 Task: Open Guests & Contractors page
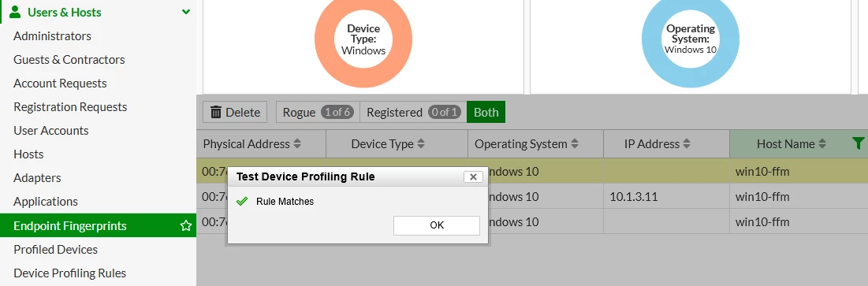click(69, 60)
